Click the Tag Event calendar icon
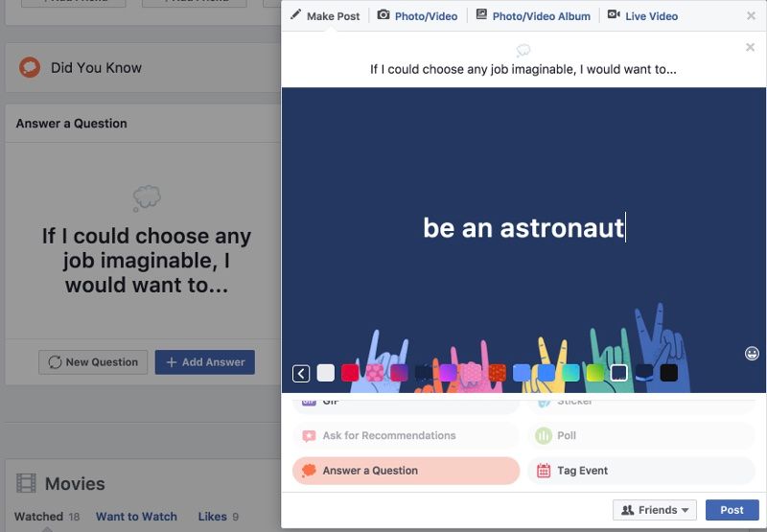Screen dimensions: 767x532 544,471
